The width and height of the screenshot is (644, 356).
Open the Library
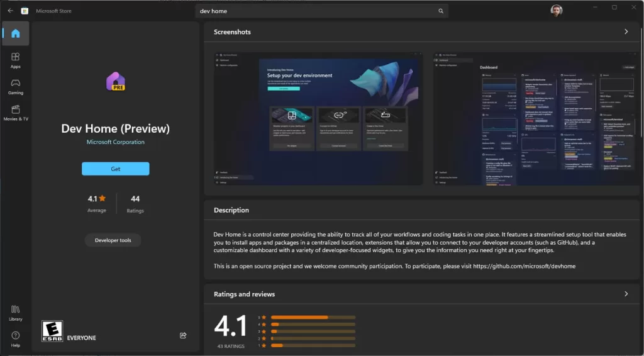(16, 313)
